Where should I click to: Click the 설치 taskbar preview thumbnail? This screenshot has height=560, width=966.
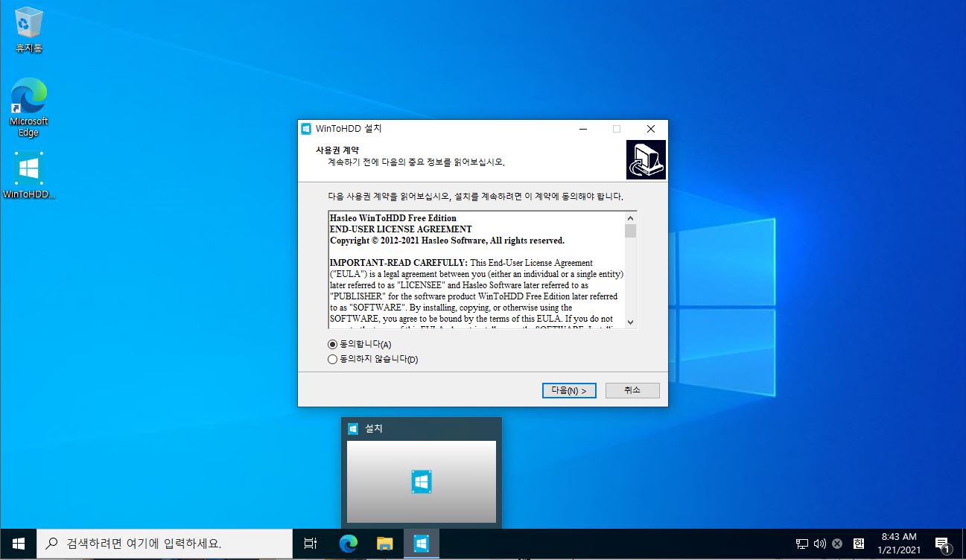422,482
